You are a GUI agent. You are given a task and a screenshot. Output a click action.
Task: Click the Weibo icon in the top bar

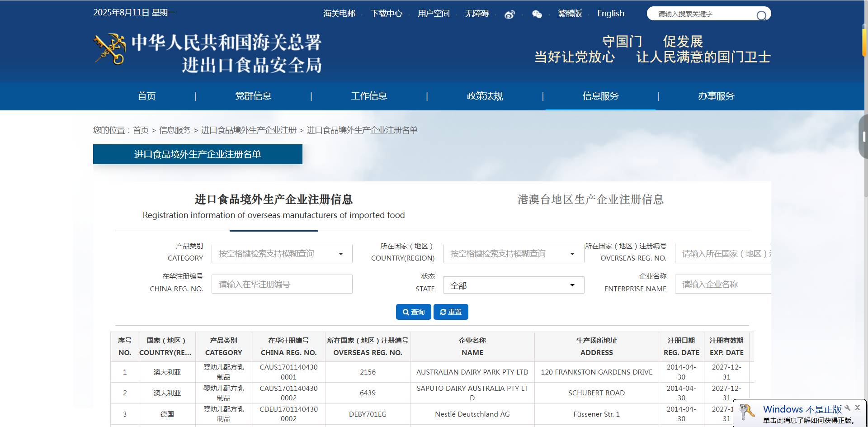click(509, 14)
